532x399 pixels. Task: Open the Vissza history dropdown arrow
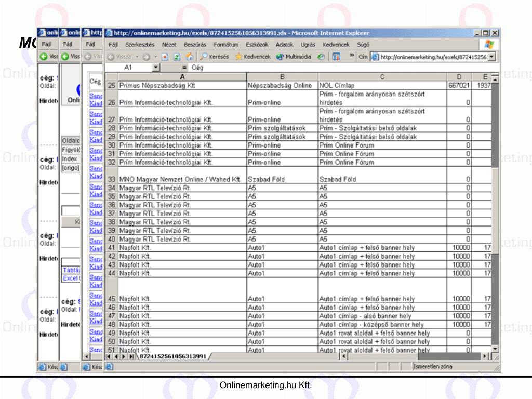coord(137,57)
